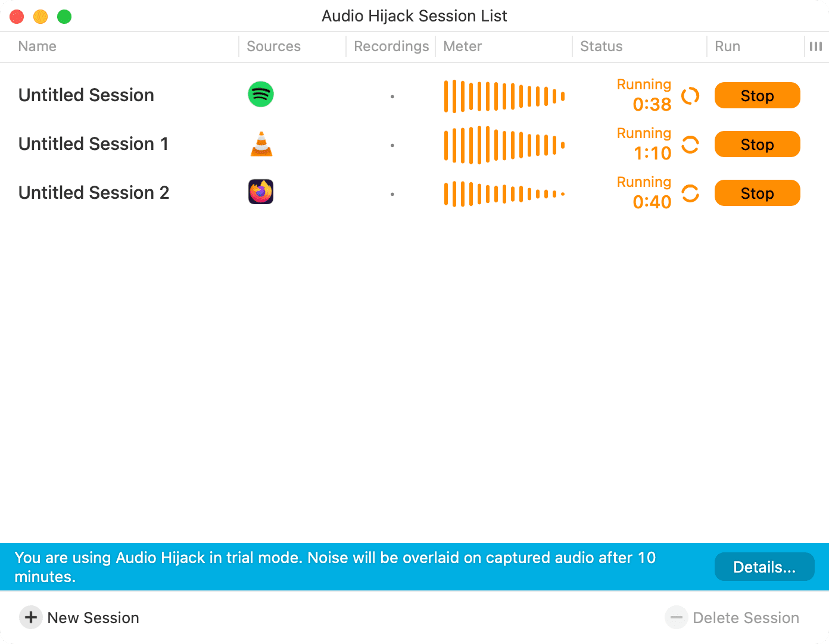
Task: Sort by the Name column header
Action: point(37,46)
